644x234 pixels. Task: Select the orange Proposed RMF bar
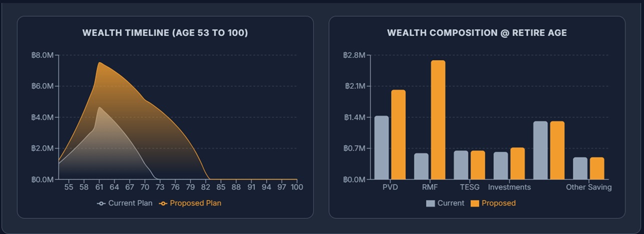click(438, 120)
